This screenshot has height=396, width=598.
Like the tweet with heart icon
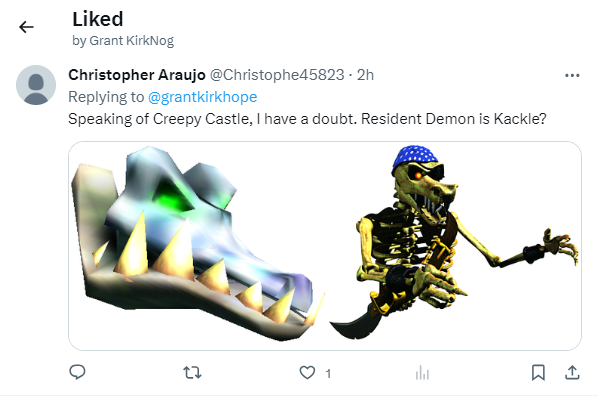pos(307,373)
